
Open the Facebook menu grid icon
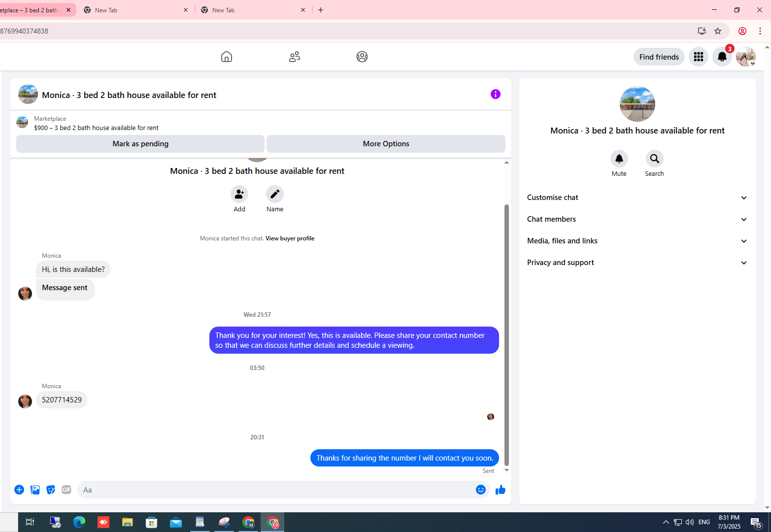pyautogui.click(x=699, y=57)
